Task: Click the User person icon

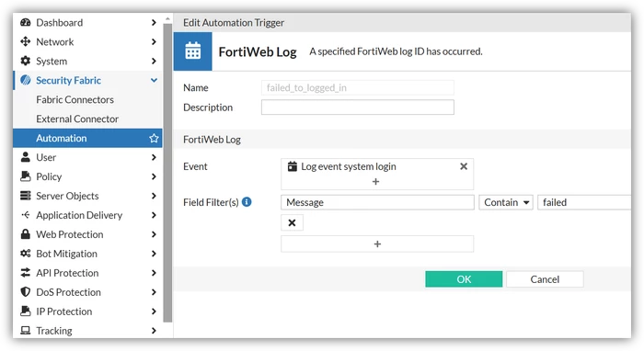Action: [x=26, y=157]
